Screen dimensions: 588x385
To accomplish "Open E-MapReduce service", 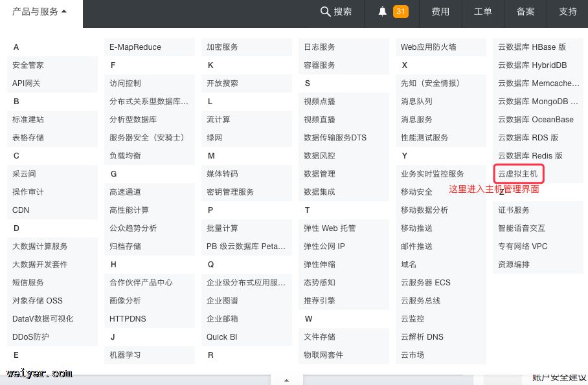I will pos(135,47).
